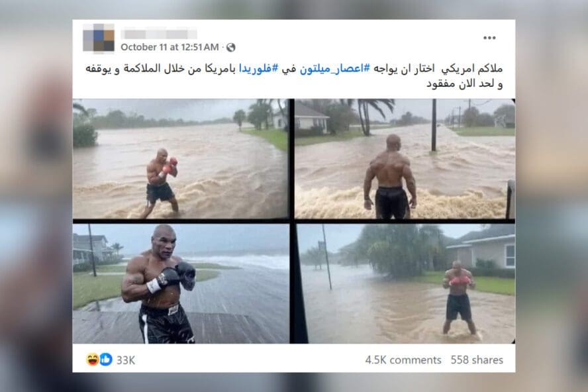Open the 4.5K comments link

403,360
